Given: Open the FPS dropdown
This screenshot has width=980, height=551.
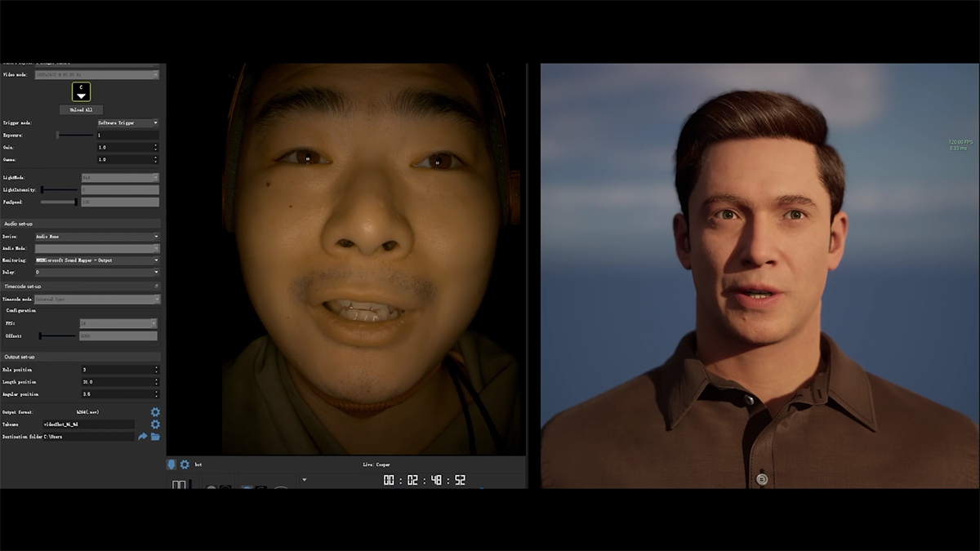Looking at the screenshot, I should tap(118, 323).
